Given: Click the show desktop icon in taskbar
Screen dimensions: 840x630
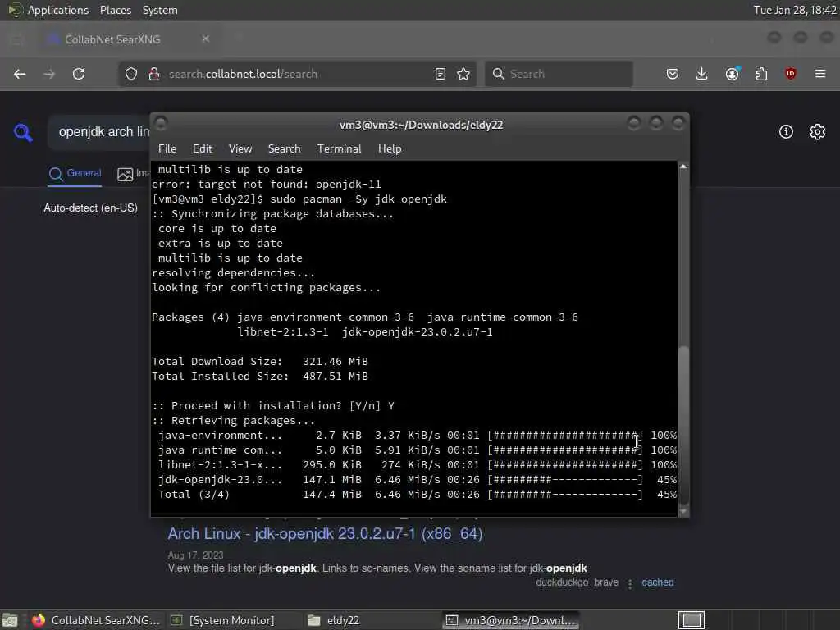Looking at the screenshot, I should (10, 620).
